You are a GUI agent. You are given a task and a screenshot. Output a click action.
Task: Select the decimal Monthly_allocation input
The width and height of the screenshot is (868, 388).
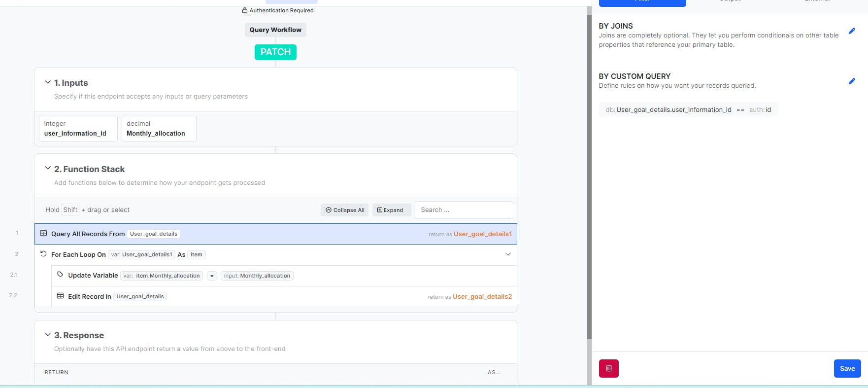[159, 129]
